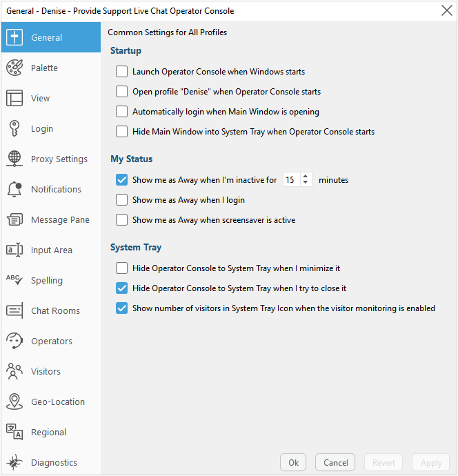Image resolution: width=458 pixels, height=476 pixels.
Task: Click the General plus icon in sidebar
Action: [x=14, y=37]
